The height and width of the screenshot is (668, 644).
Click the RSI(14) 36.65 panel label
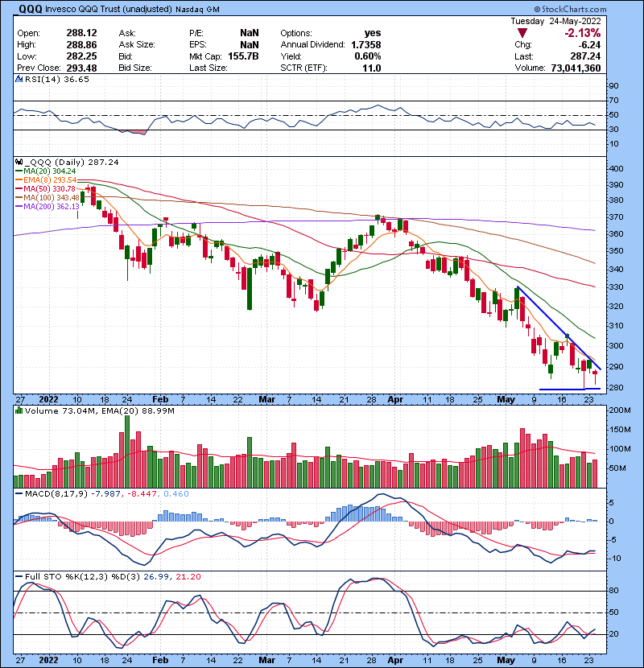pos(56,79)
